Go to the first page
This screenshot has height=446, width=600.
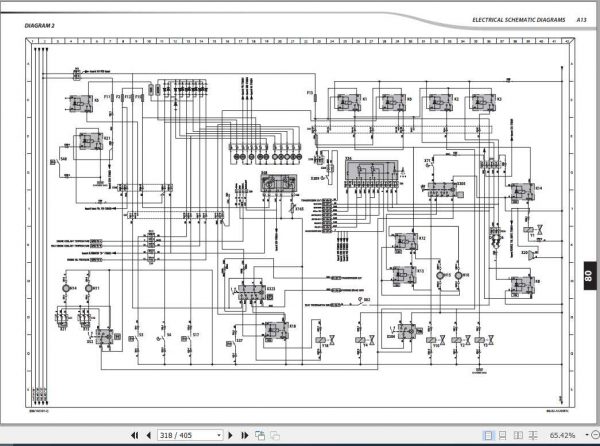(x=134, y=435)
